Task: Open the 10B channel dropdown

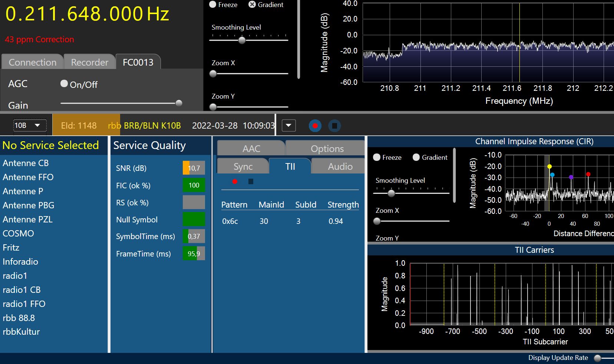Action: 30,125
